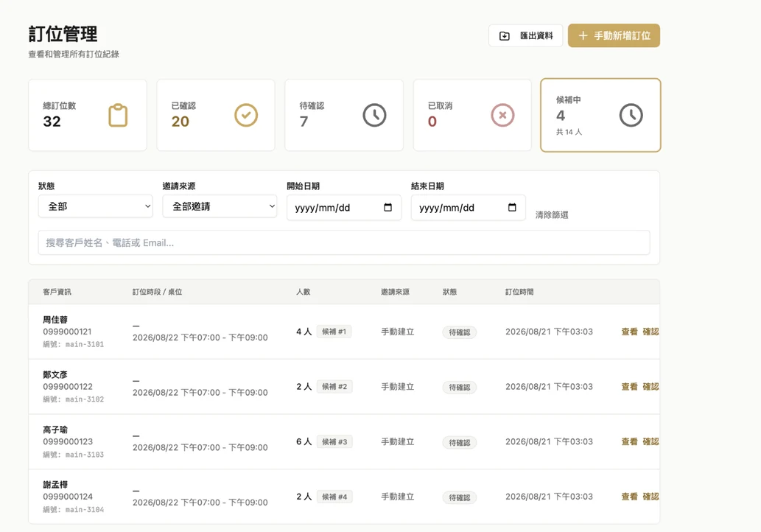Focus the customer name/phone/Email search field

(344, 242)
